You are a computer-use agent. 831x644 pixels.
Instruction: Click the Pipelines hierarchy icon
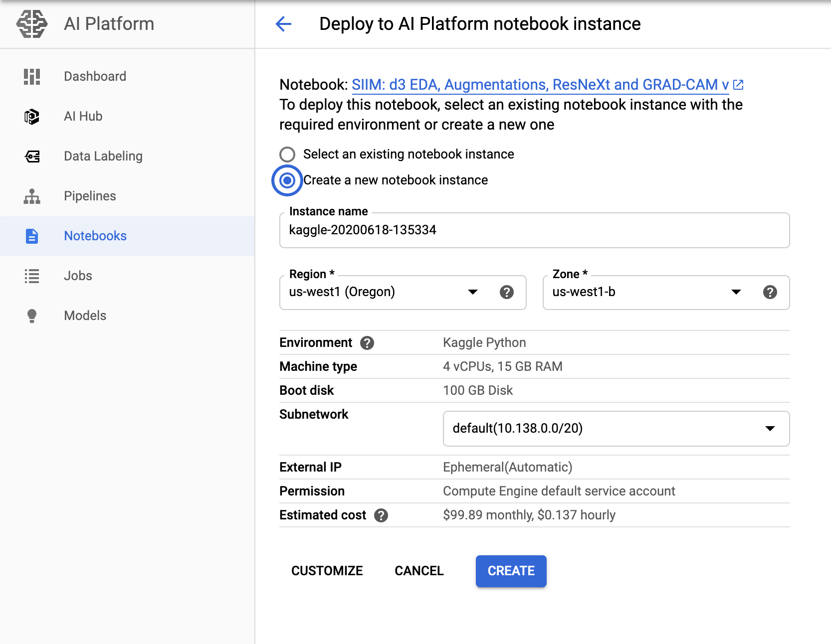[32, 196]
